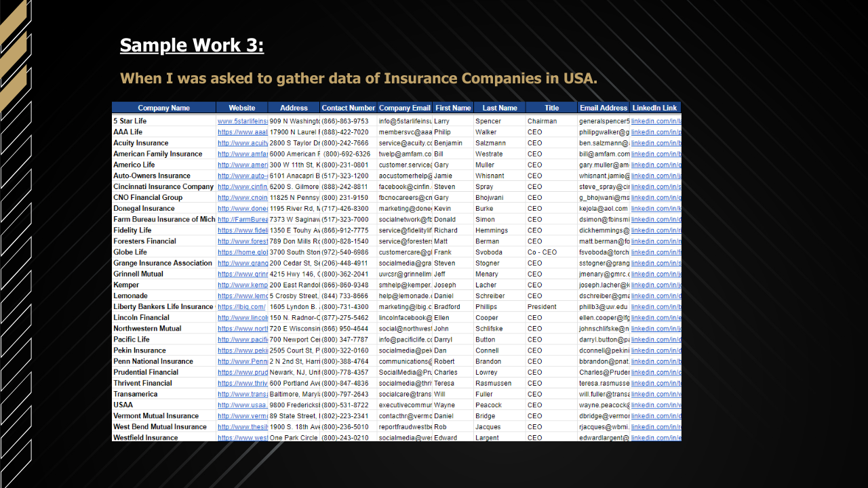
Task: Click the Email Address column header
Action: click(604, 108)
